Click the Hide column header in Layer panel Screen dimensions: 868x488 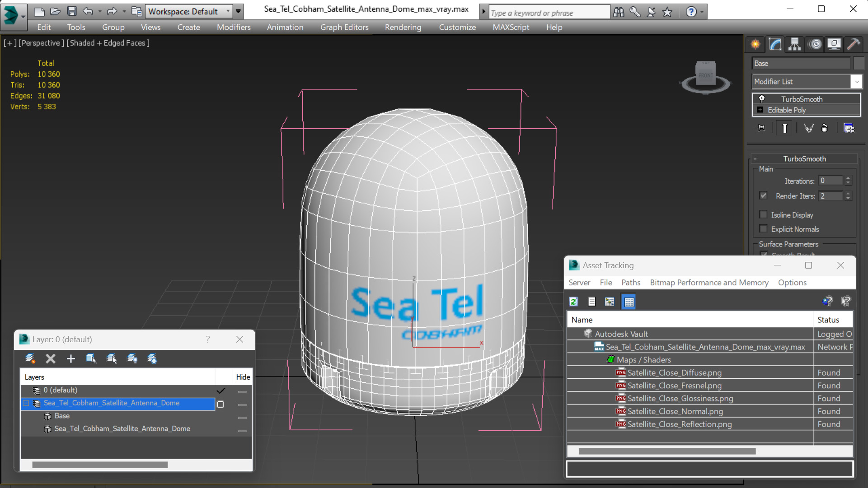(x=243, y=377)
